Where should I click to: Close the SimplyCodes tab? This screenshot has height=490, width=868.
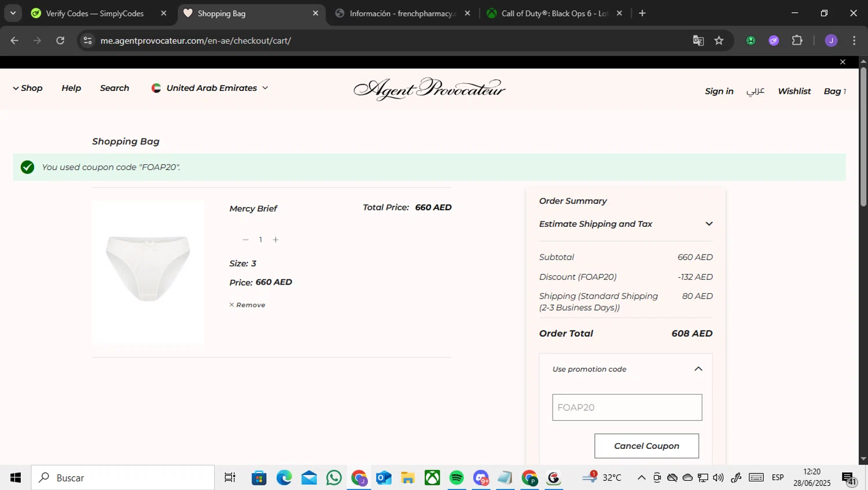164,13
